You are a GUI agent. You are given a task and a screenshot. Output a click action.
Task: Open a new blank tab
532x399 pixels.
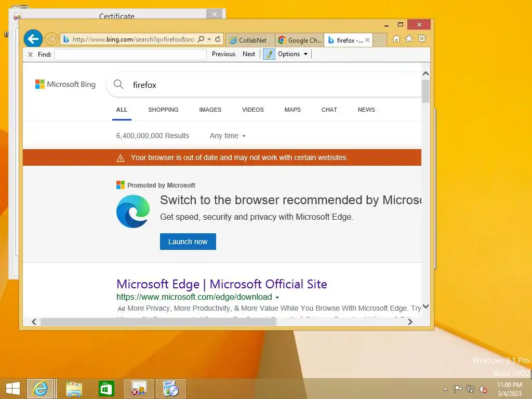380,40
